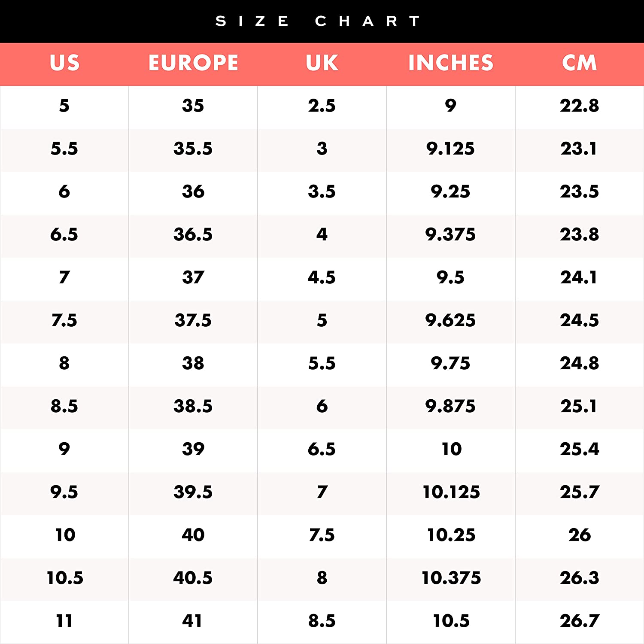Select the 25.4 cm cell

click(579, 449)
